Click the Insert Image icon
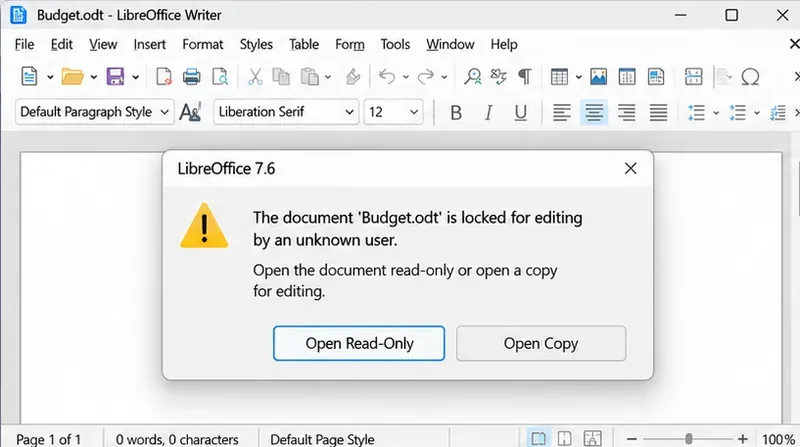The width and height of the screenshot is (800, 447). [x=598, y=77]
